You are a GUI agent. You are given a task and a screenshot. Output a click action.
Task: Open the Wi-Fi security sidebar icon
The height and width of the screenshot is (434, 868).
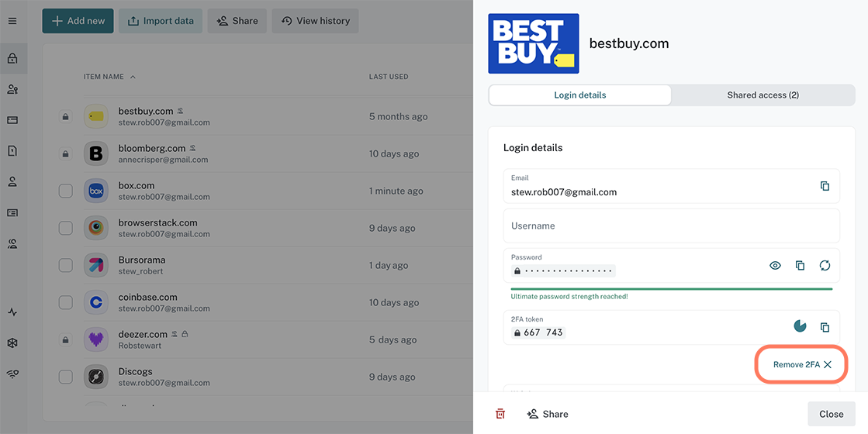(12, 374)
